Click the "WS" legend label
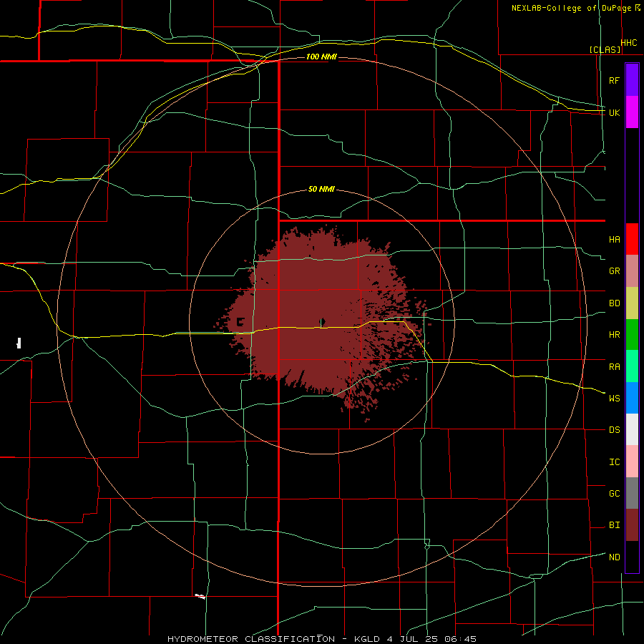Image resolution: width=644 pixels, height=644 pixels. (615, 399)
